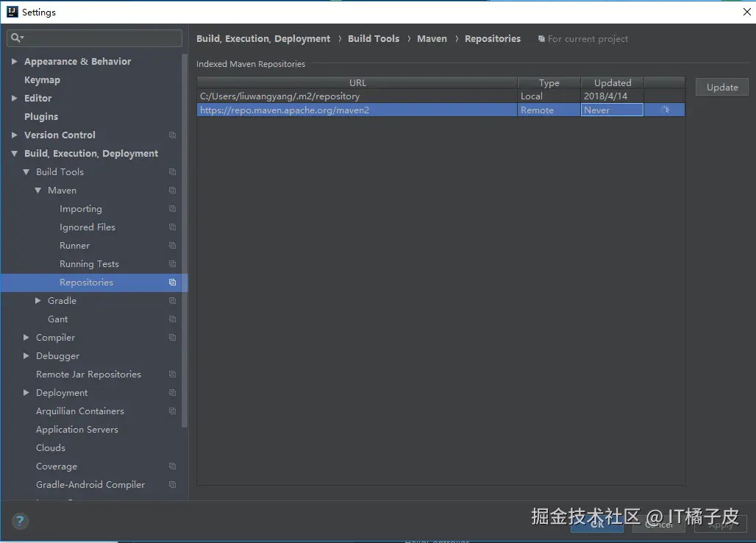Close the Settings dialog
Screen dimensions: 756x543
746,12
